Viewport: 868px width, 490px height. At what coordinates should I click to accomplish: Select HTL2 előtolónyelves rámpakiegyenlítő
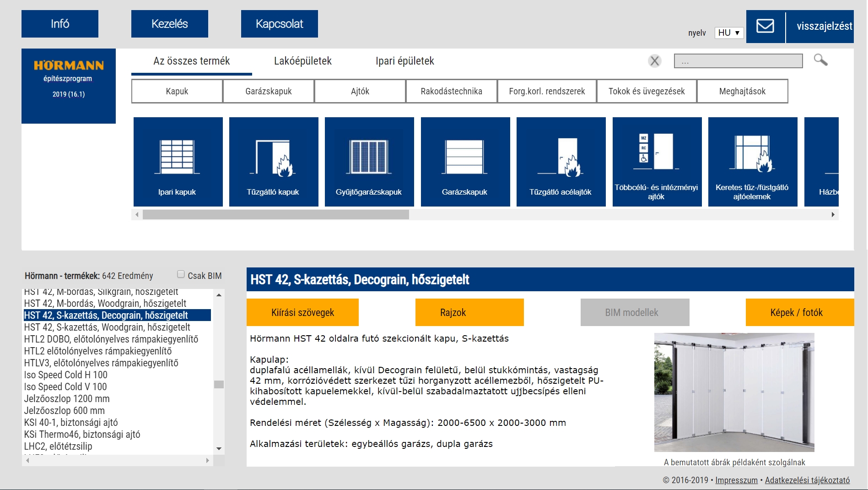pyautogui.click(x=98, y=351)
